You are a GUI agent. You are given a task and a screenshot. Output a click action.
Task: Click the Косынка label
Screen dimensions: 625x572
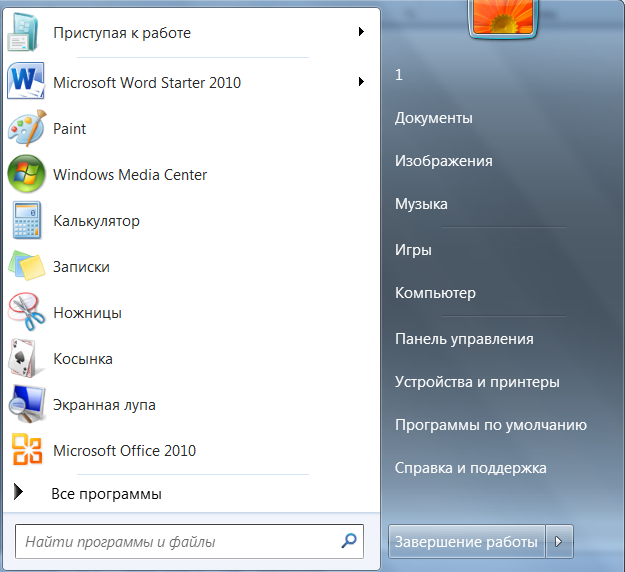tap(83, 359)
